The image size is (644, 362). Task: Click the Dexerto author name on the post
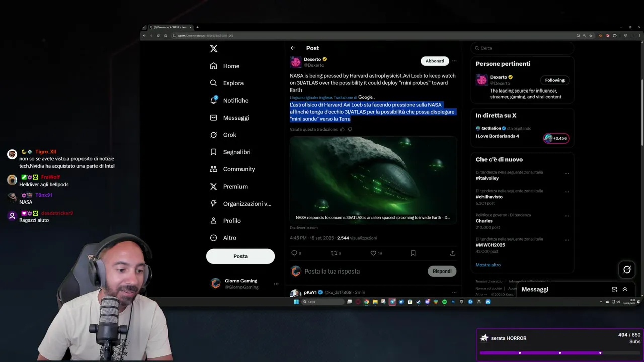[x=312, y=59]
